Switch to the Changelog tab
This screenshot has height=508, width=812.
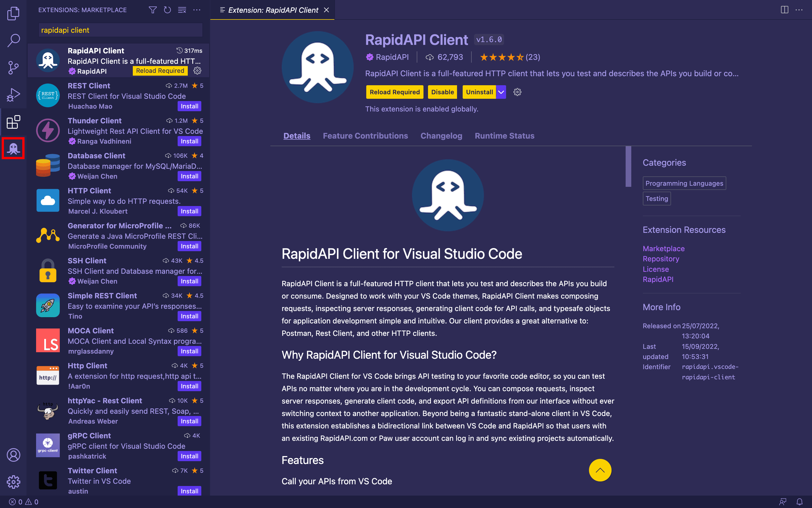click(x=441, y=136)
